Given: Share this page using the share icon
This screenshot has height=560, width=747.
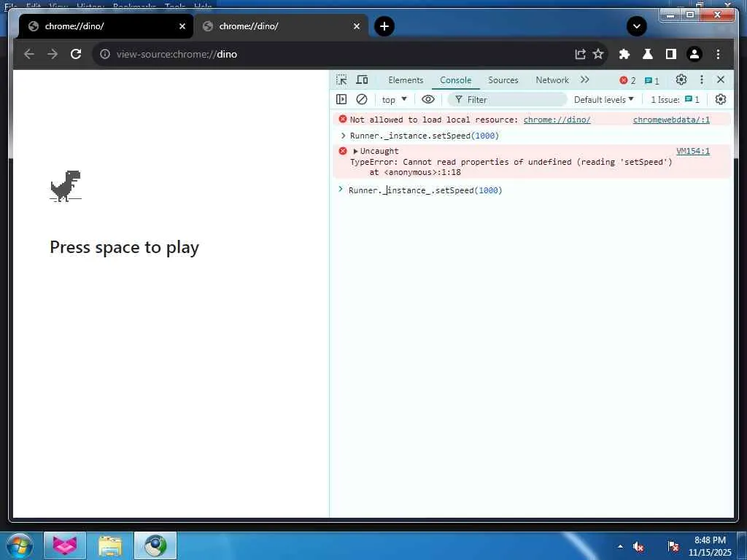Looking at the screenshot, I should tap(580, 54).
